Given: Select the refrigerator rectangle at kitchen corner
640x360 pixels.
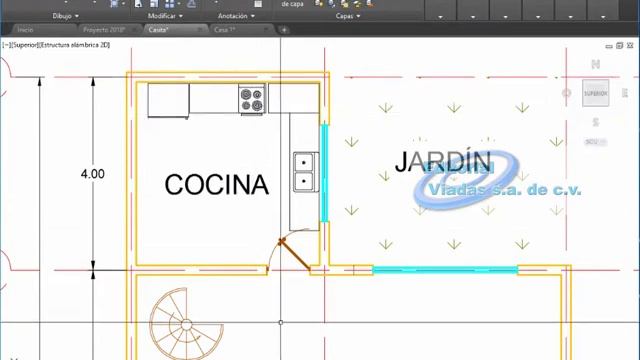Looking at the screenshot, I should point(168,101).
